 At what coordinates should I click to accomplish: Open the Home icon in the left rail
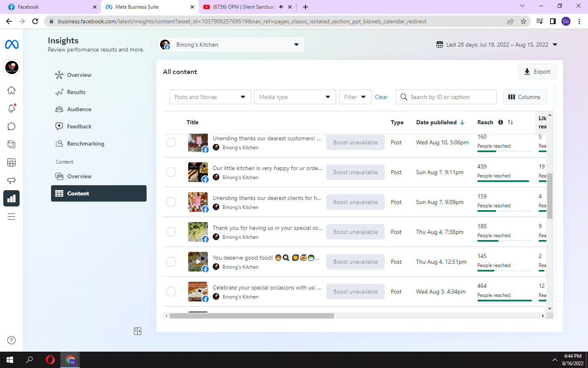(11, 90)
